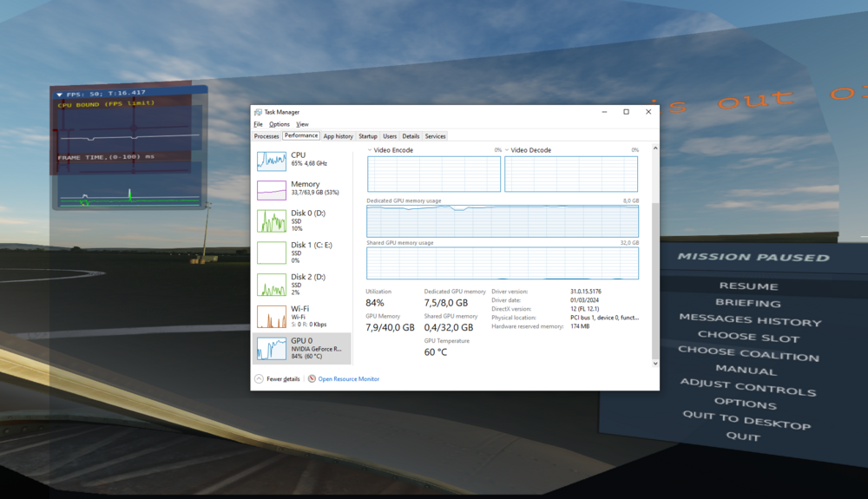The image size is (868, 499).
Task: Open the Options menu
Action: [x=279, y=124]
